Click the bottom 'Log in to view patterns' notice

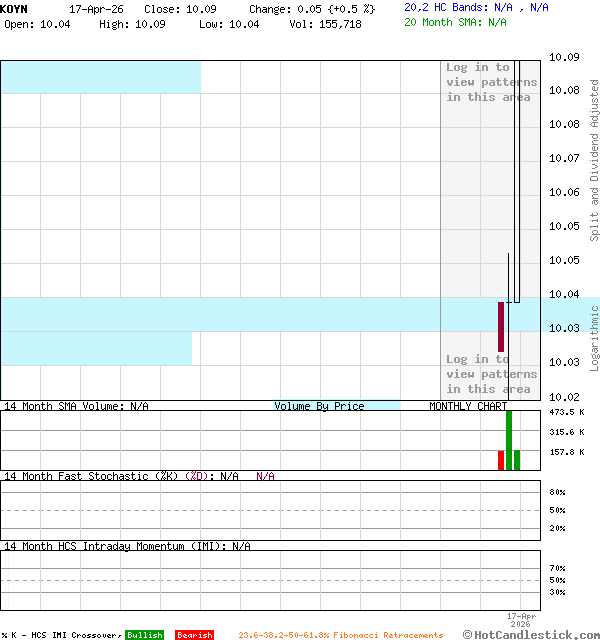[x=491, y=374]
